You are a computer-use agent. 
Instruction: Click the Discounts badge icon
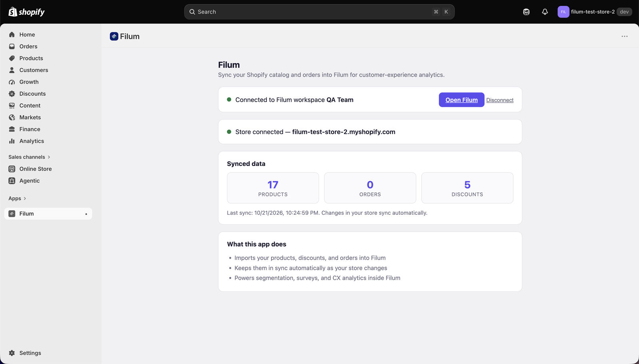tap(12, 94)
